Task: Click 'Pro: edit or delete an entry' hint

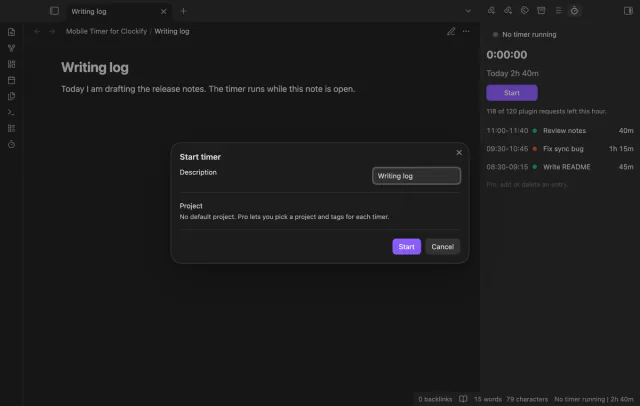Action: tap(527, 184)
